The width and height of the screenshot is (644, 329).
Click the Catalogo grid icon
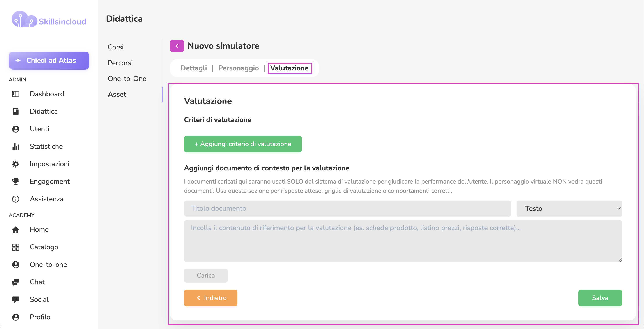click(16, 247)
